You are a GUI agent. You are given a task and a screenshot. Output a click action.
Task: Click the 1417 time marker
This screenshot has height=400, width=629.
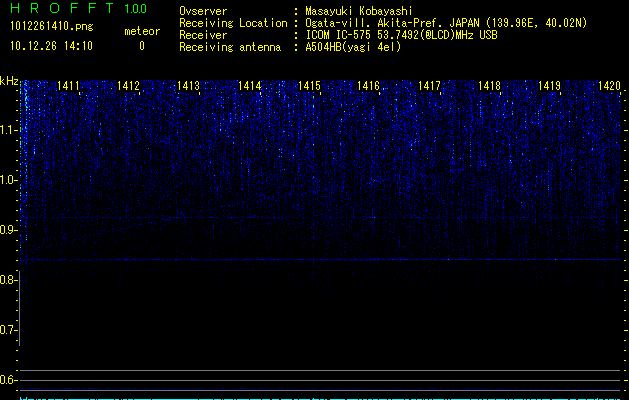pyautogui.click(x=429, y=85)
